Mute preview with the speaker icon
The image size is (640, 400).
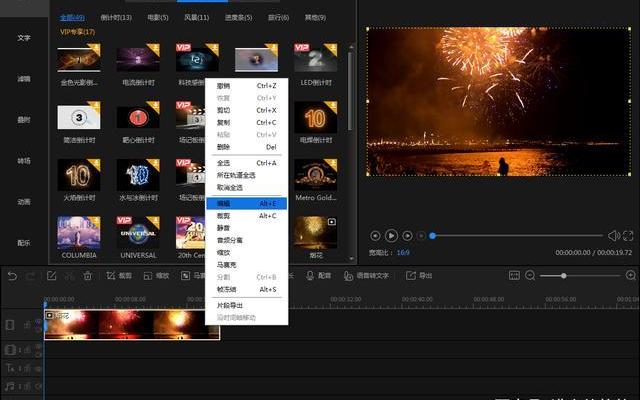tap(613, 236)
